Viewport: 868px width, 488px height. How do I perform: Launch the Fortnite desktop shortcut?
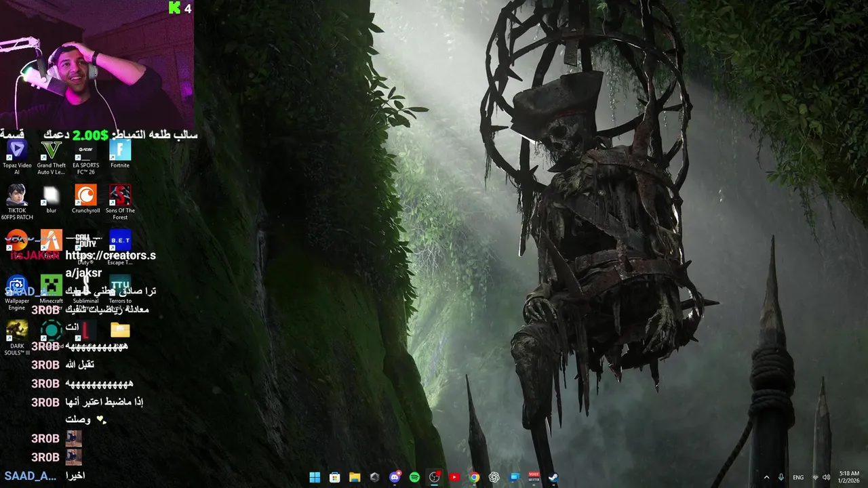(120, 154)
